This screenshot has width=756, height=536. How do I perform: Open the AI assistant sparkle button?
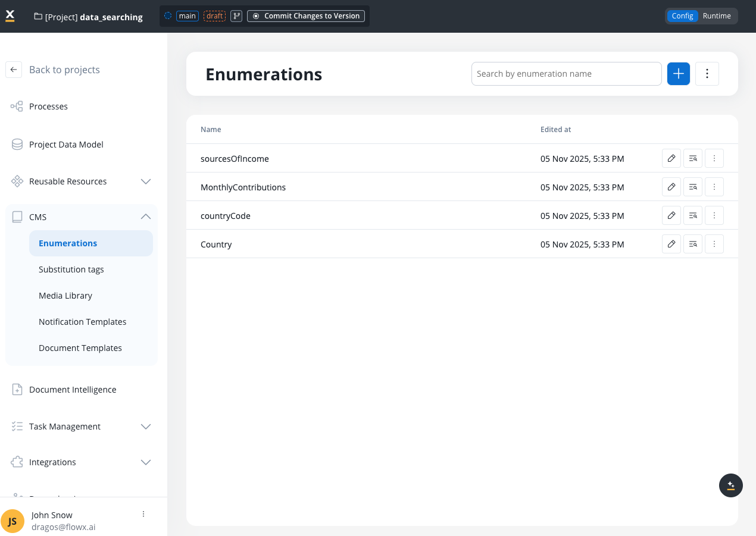(731, 485)
